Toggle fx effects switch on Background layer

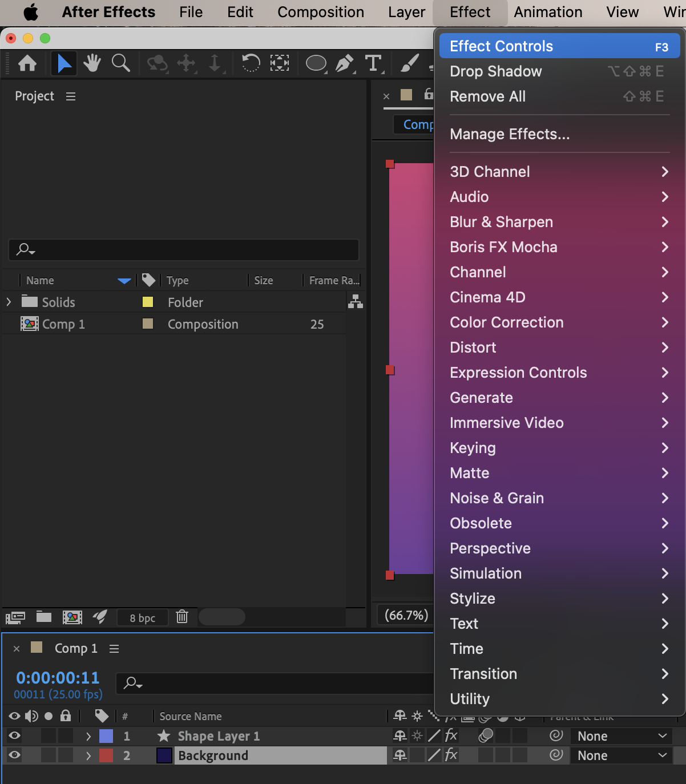(451, 755)
